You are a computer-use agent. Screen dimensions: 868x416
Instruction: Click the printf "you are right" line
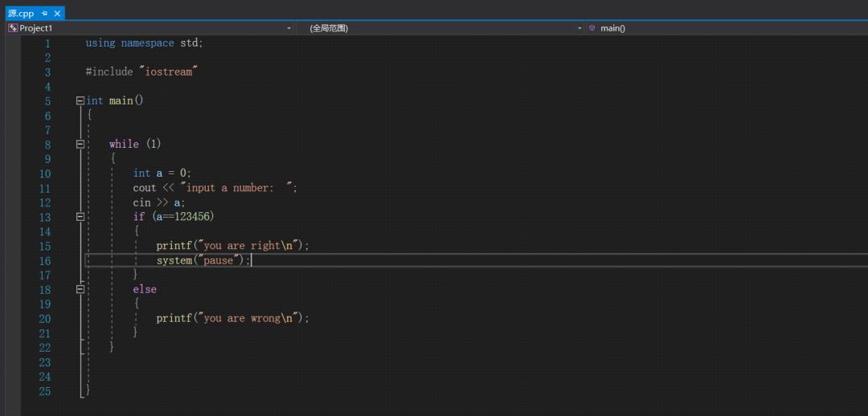coord(232,246)
